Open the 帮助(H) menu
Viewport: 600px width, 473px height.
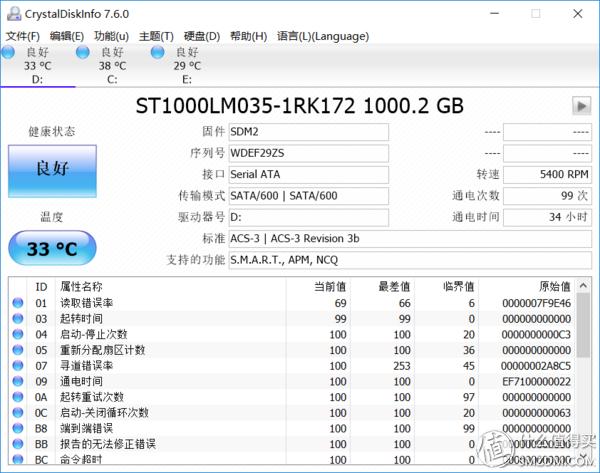click(x=248, y=36)
